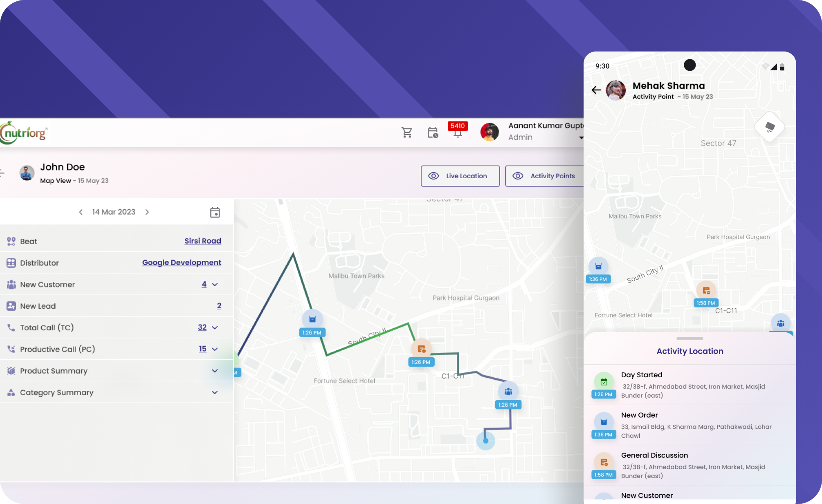Open notifications with 5410 badge
This screenshot has width=822, height=504.
(458, 130)
